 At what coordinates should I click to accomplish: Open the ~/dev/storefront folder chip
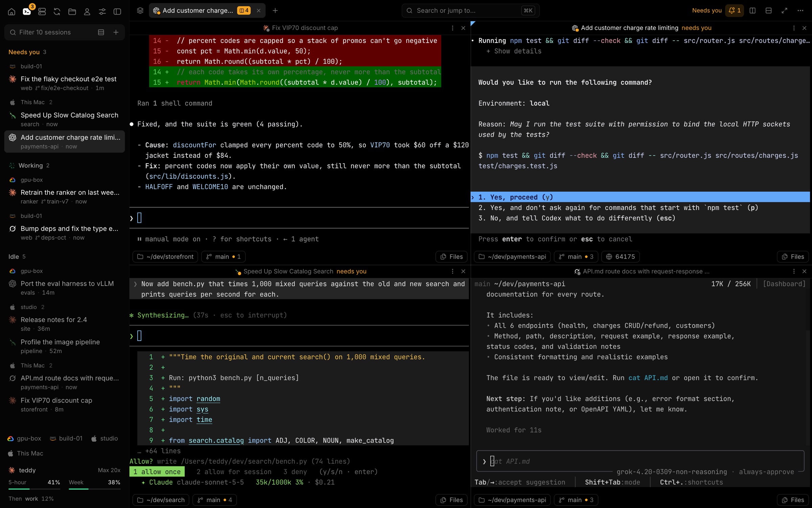pyautogui.click(x=165, y=257)
